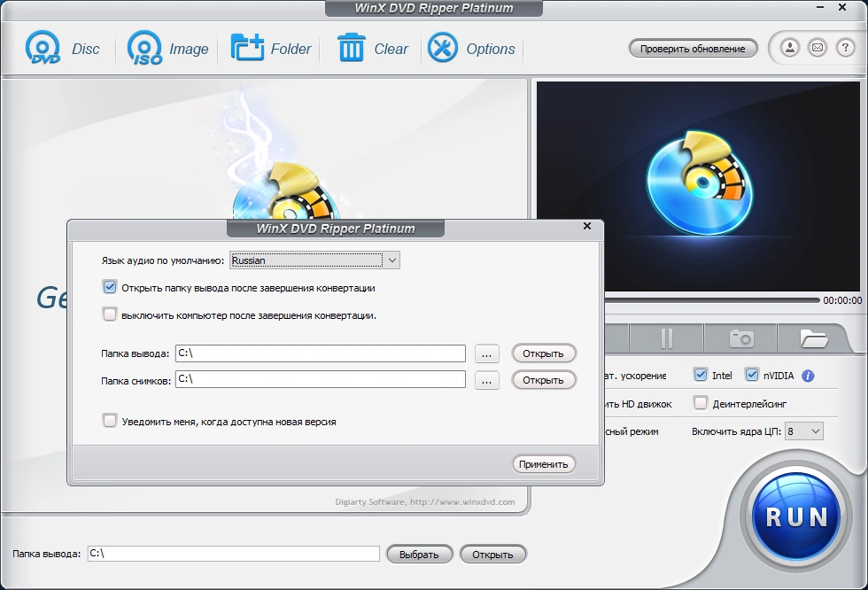Open default audio language dropdown
The width and height of the screenshot is (868, 590).
[314, 260]
